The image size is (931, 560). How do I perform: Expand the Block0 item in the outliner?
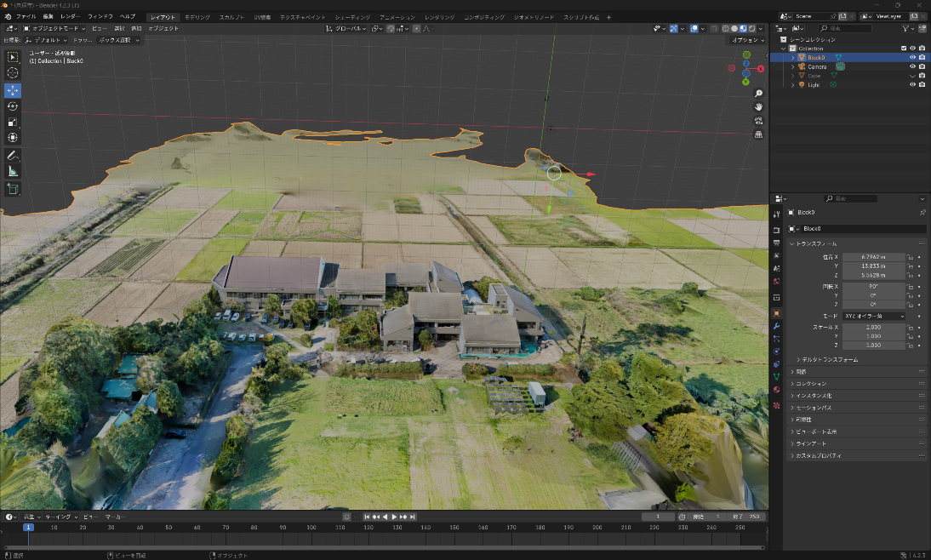[792, 58]
